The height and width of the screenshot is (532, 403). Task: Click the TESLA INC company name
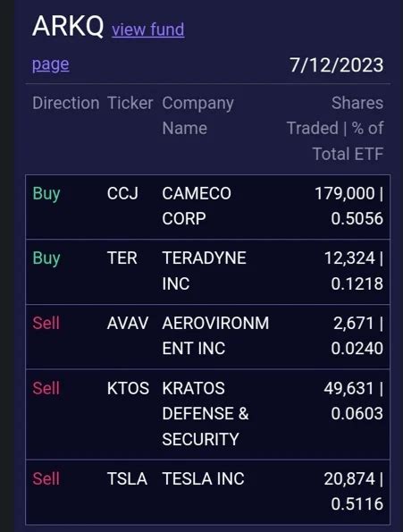point(203,479)
